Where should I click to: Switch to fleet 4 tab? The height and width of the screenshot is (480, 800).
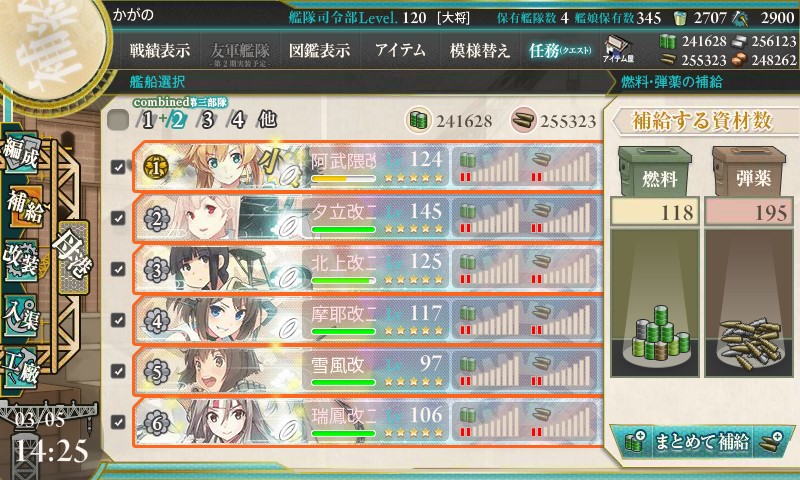(238, 120)
